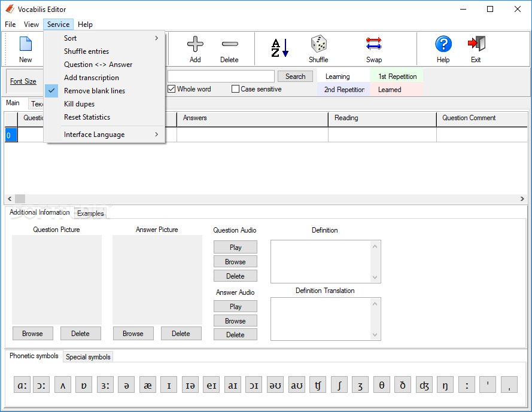This screenshot has height=412, width=532.
Task: Insert the ɪə diphthong symbol
Action: 190,385
